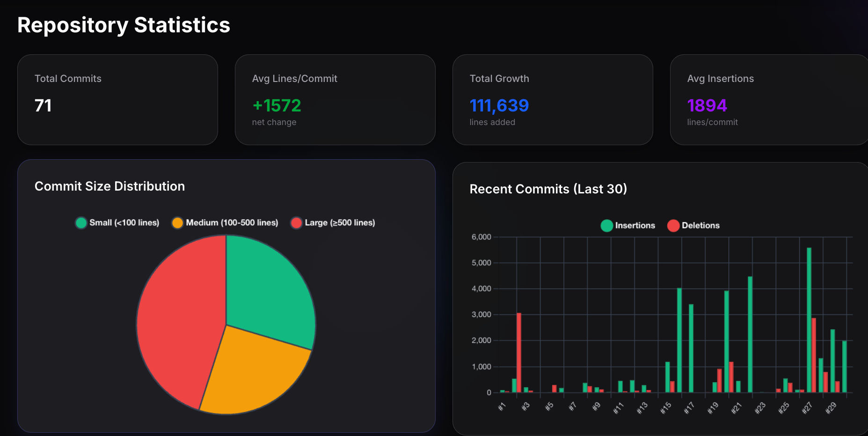Viewport: 868px width, 436px height.
Task: Hide the Deletions series via legend
Action: coord(673,226)
